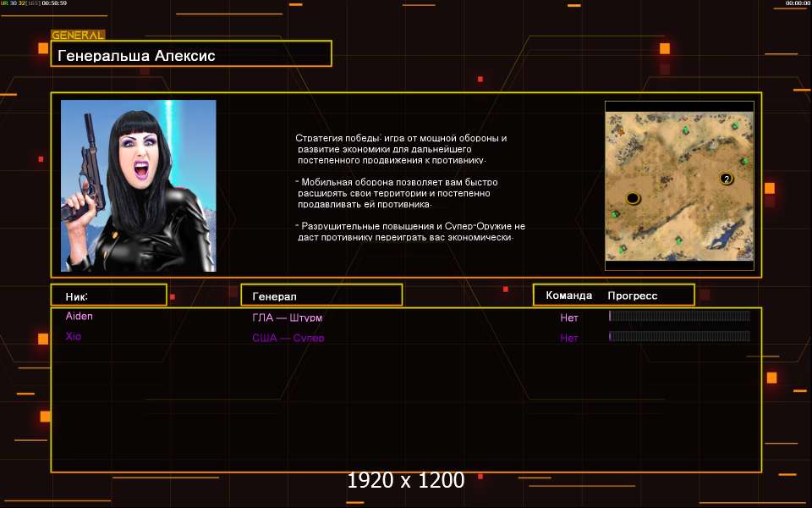Click Xio's loading progress bar
Image resolution: width=812 pixels, height=508 pixels.
click(x=679, y=336)
